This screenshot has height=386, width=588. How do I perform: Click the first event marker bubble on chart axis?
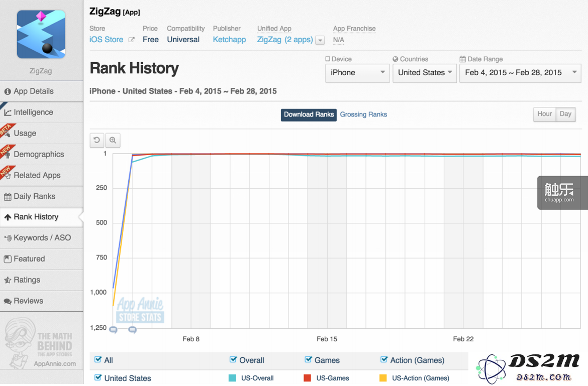pos(113,330)
